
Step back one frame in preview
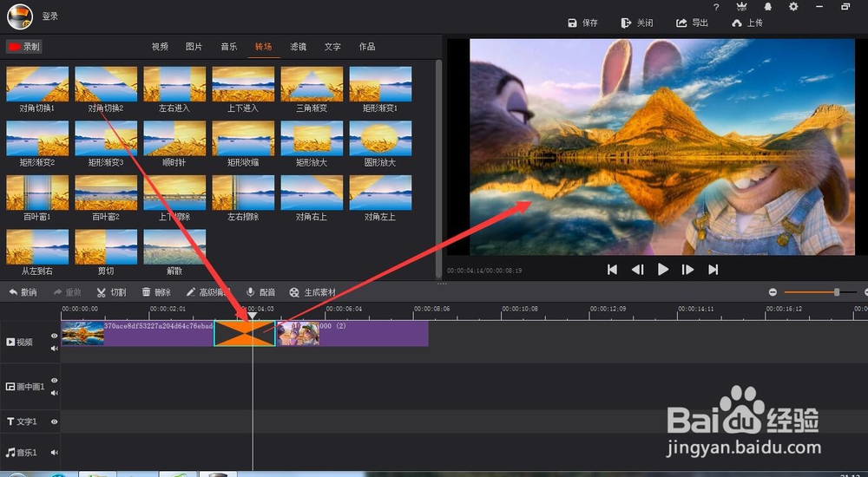pos(637,270)
